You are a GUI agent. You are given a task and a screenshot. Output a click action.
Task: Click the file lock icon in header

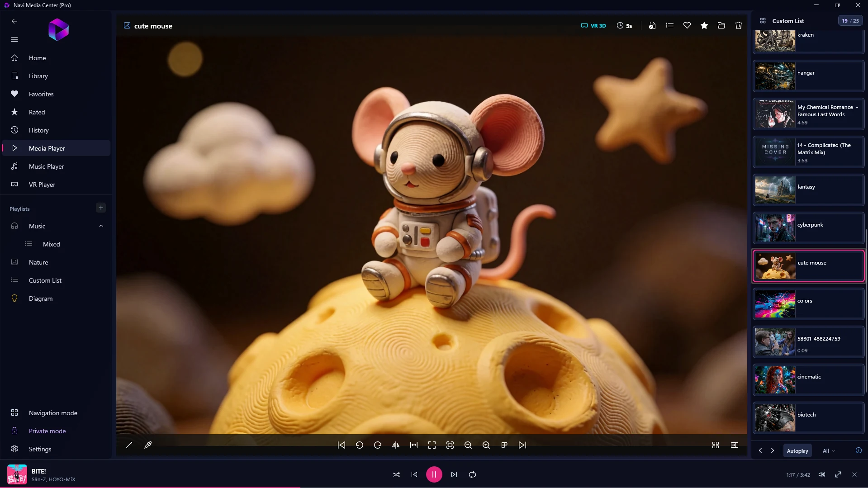point(652,26)
